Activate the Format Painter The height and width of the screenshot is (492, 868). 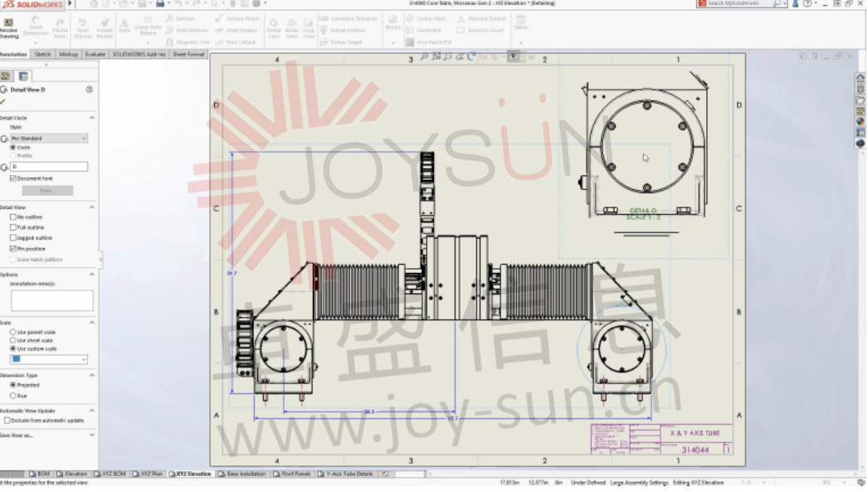click(x=104, y=25)
